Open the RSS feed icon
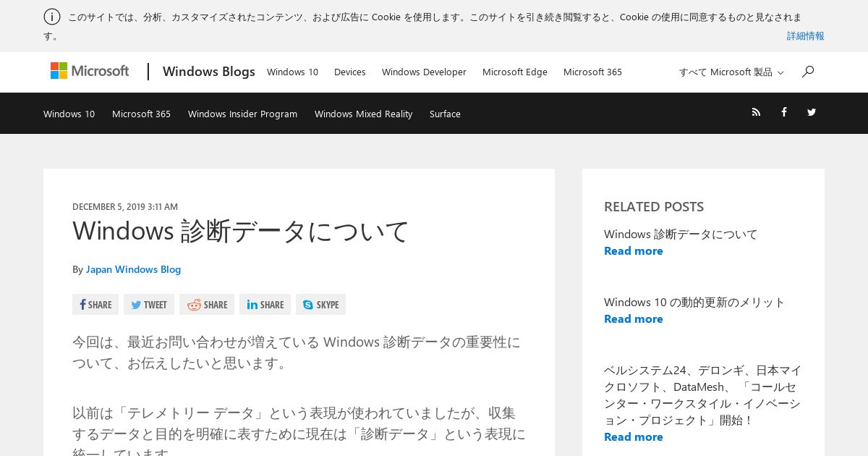Screen dimensions: 868x456 pyautogui.click(x=756, y=112)
